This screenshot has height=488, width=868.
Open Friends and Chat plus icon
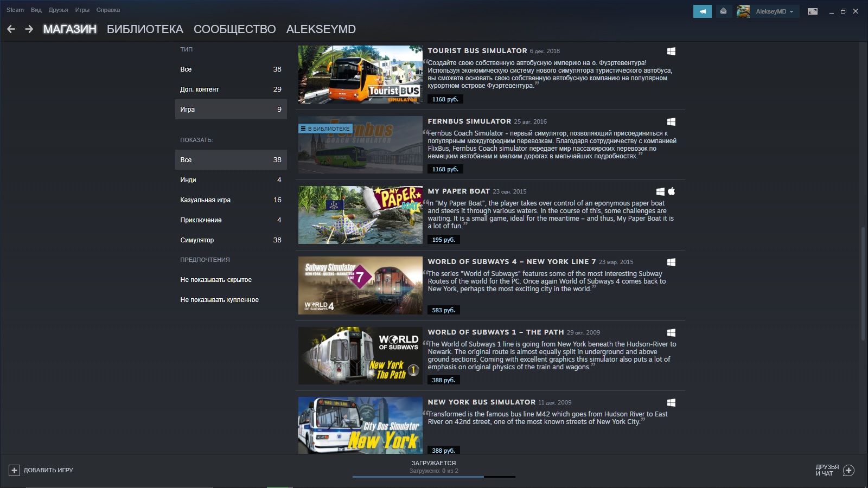click(x=849, y=470)
